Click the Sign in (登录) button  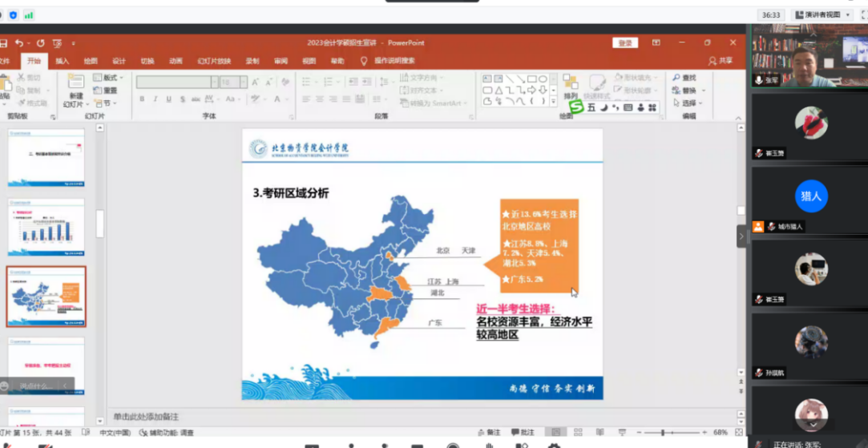pos(625,43)
